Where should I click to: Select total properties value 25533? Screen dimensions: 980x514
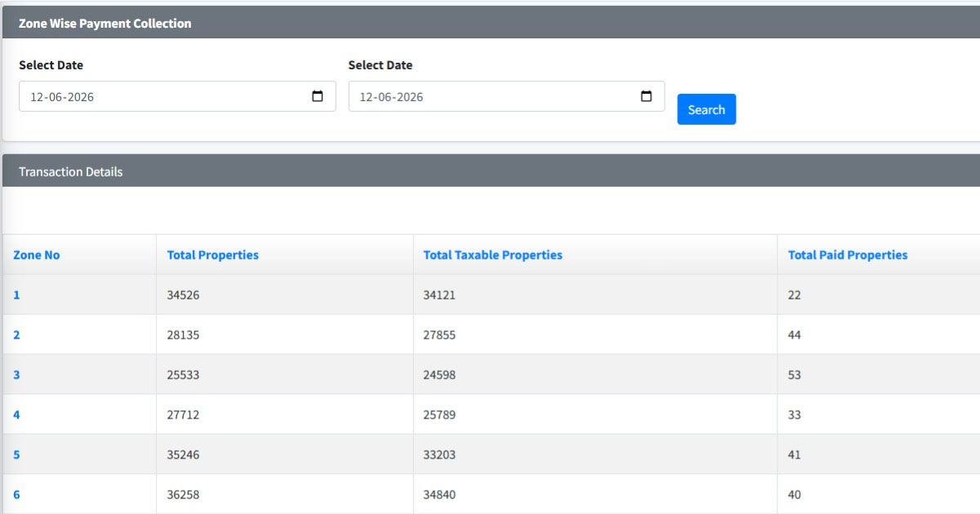183,374
